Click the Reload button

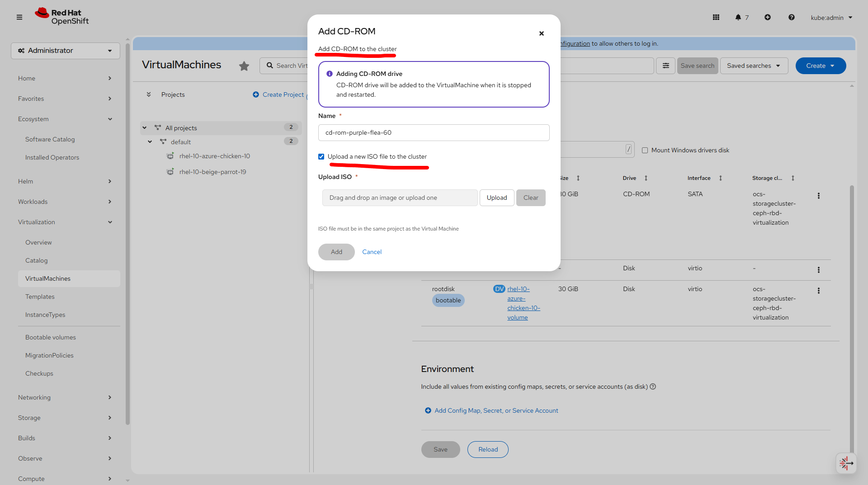[x=488, y=450]
